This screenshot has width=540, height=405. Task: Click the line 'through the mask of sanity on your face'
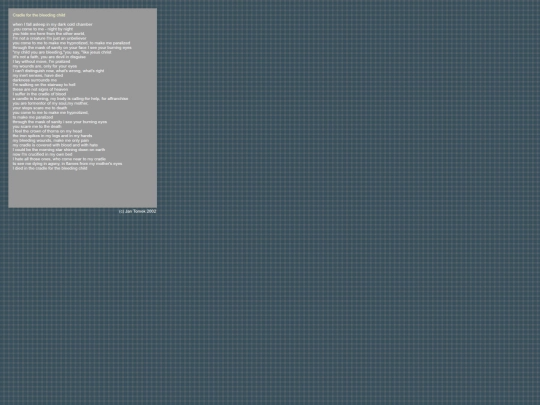pyautogui.click(x=72, y=48)
